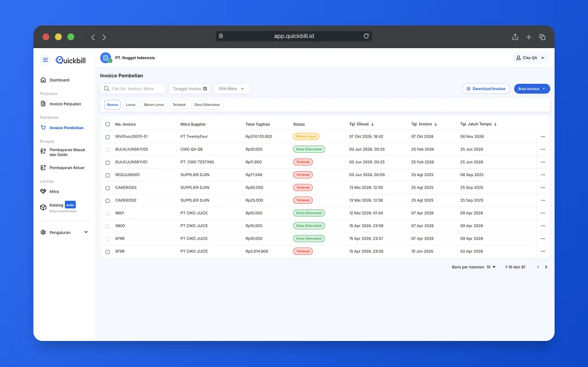Select the Dana Diteruskan filter tab
This screenshot has width=588, height=367.
[x=207, y=105]
